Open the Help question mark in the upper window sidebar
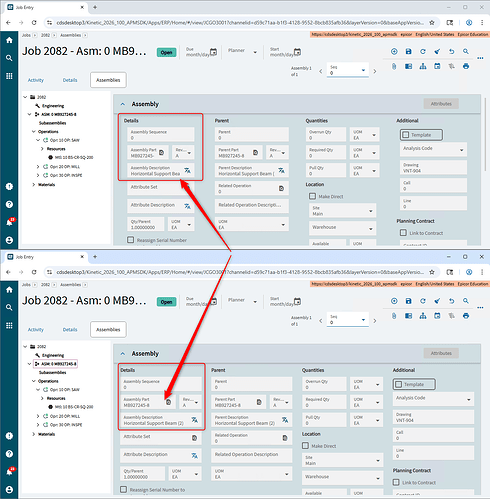Viewport: 490px width, 499px height. [9, 204]
